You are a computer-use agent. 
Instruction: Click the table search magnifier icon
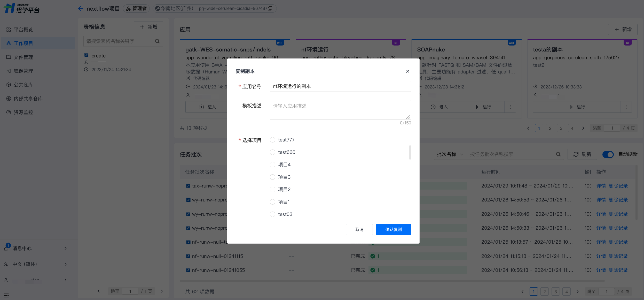click(x=157, y=41)
